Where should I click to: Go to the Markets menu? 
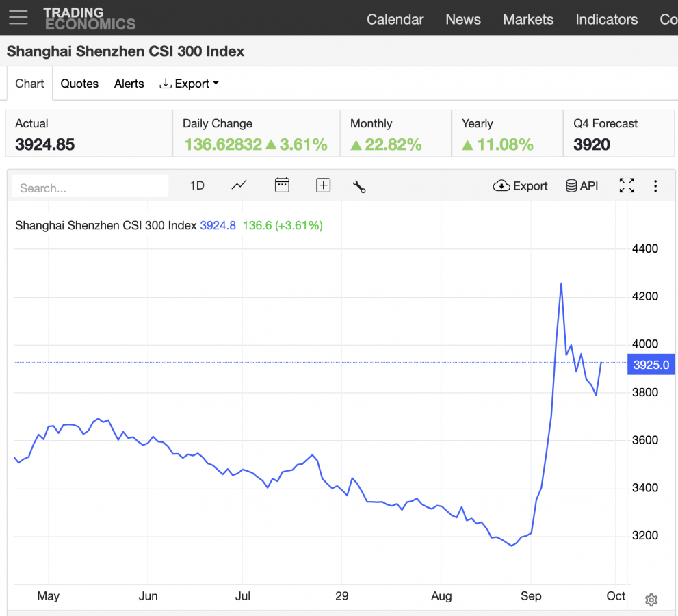pos(528,19)
